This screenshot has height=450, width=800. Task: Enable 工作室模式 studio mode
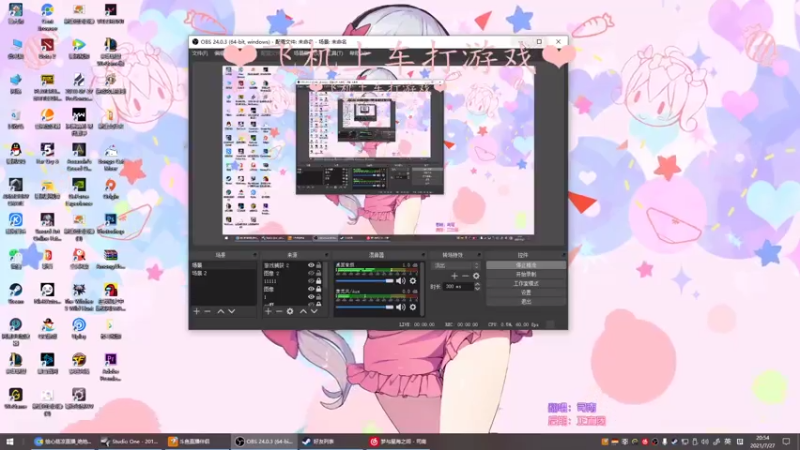coord(526,284)
